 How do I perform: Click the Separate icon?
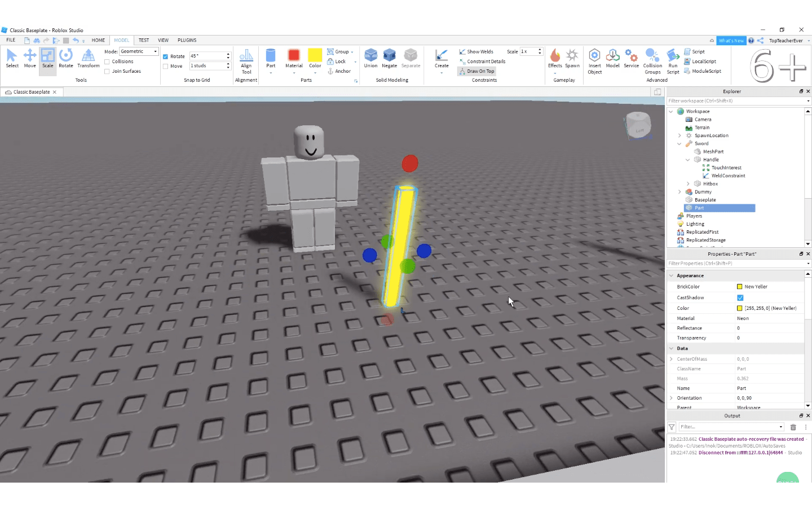click(411, 58)
